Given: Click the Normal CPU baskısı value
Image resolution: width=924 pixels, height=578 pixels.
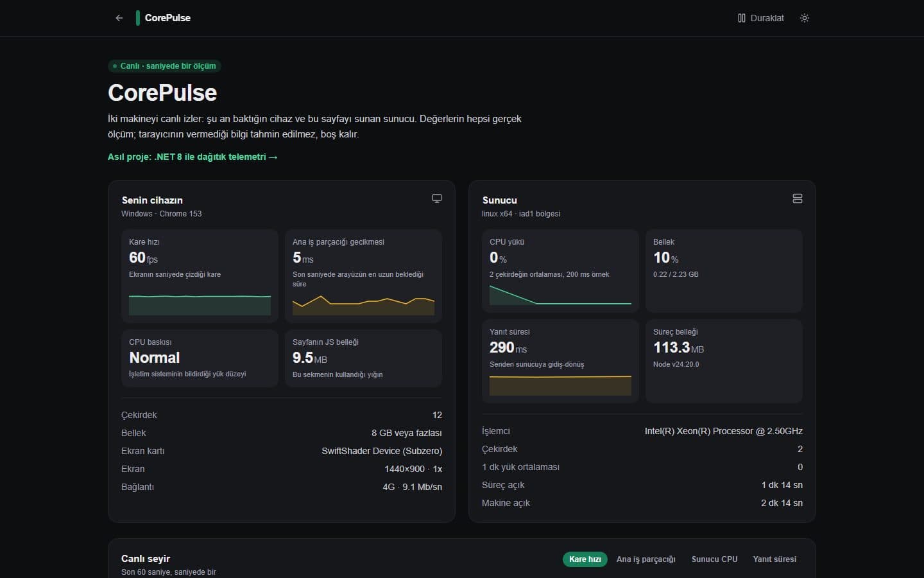Looking at the screenshot, I should [155, 358].
